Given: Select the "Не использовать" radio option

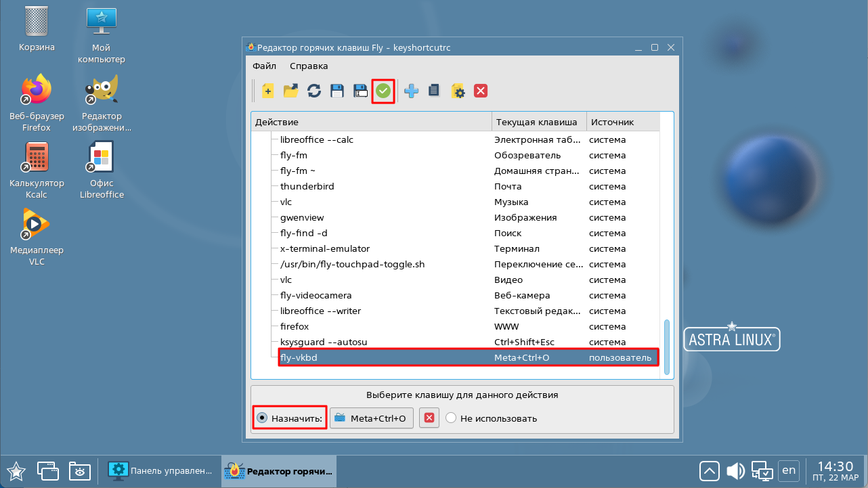Looking at the screenshot, I should 452,418.
